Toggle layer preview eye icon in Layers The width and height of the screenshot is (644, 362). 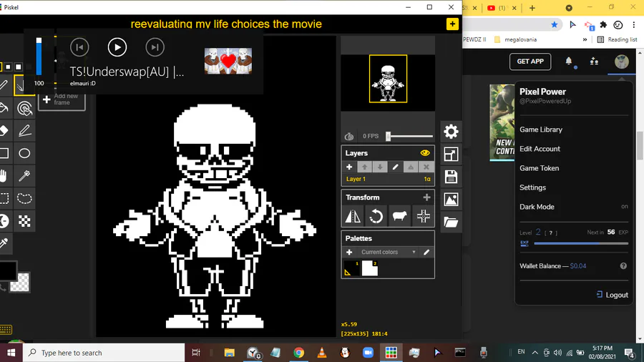(425, 153)
